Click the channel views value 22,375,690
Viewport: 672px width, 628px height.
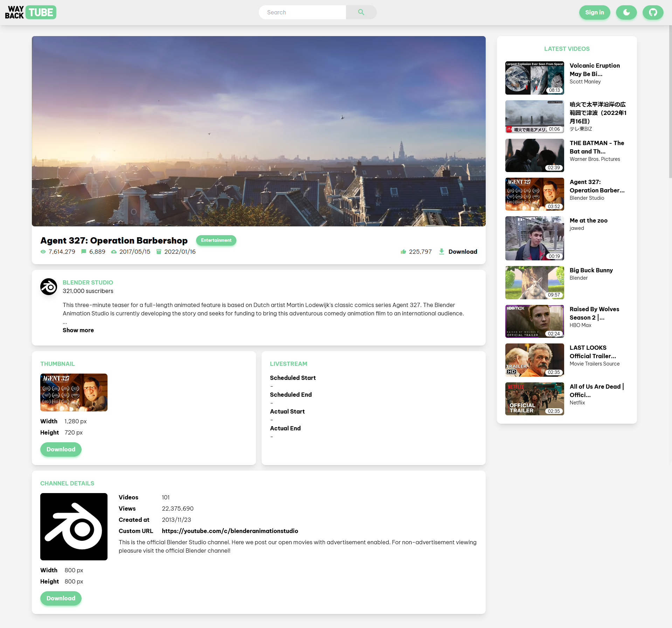point(178,508)
